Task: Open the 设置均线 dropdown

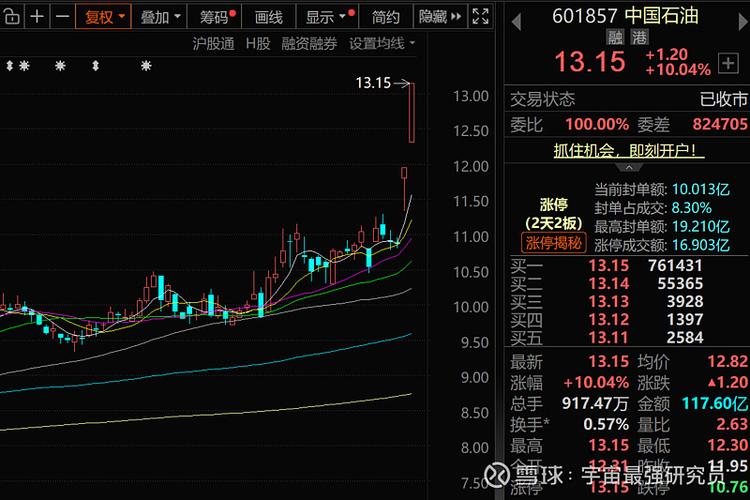Action: point(382,44)
